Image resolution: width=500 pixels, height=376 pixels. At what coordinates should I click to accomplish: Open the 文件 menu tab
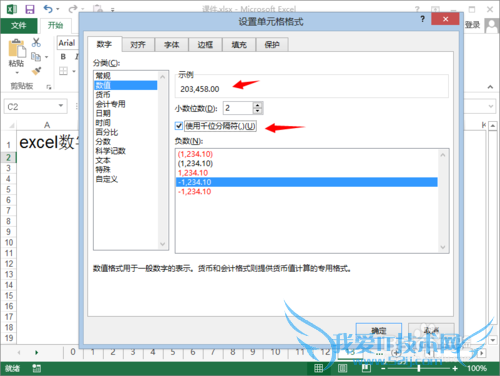pos(19,25)
